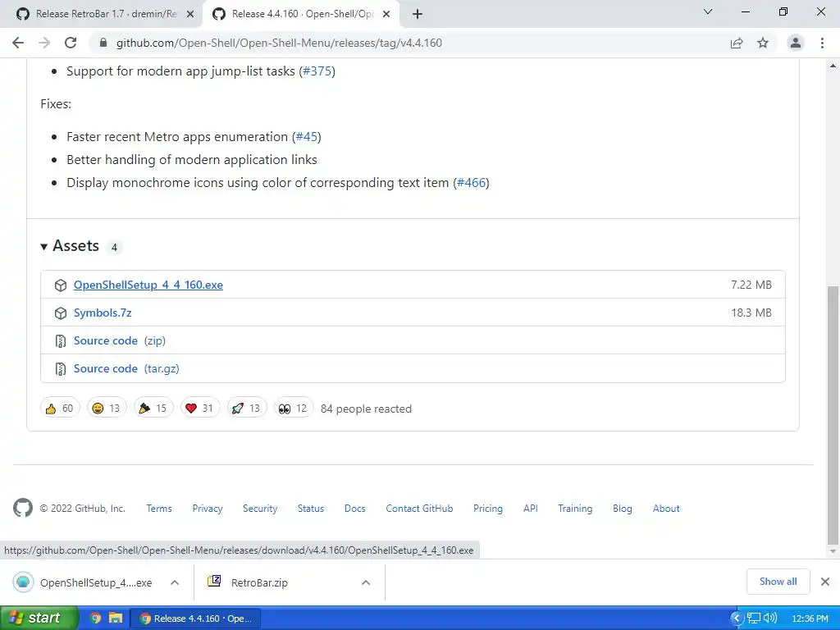Open the Docs footer link
This screenshot has height=630, width=840.
click(x=354, y=509)
